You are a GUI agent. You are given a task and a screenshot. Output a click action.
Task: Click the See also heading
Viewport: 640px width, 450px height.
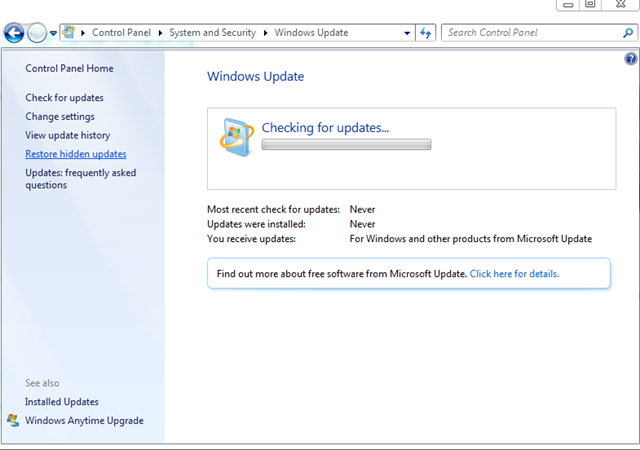pos(42,383)
